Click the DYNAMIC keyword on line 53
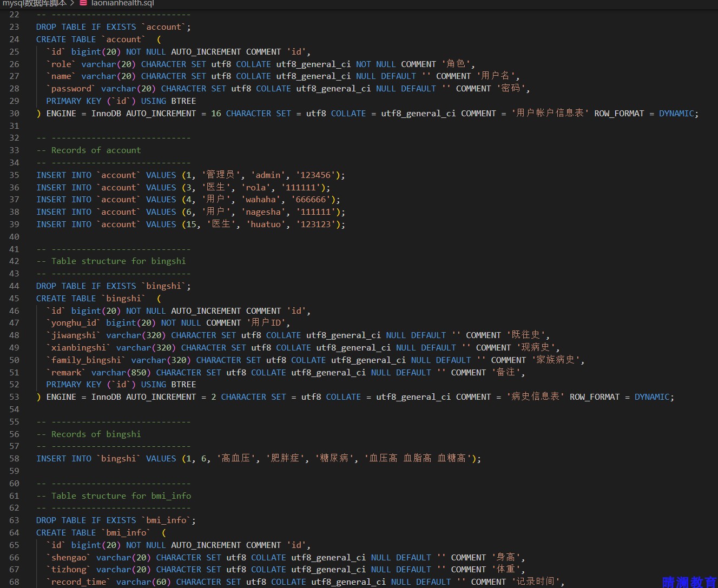This screenshot has height=588, width=718. click(652, 397)
